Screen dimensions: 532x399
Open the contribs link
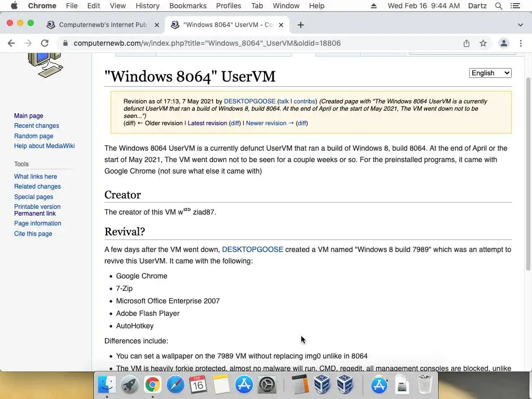tap(304, 101)
